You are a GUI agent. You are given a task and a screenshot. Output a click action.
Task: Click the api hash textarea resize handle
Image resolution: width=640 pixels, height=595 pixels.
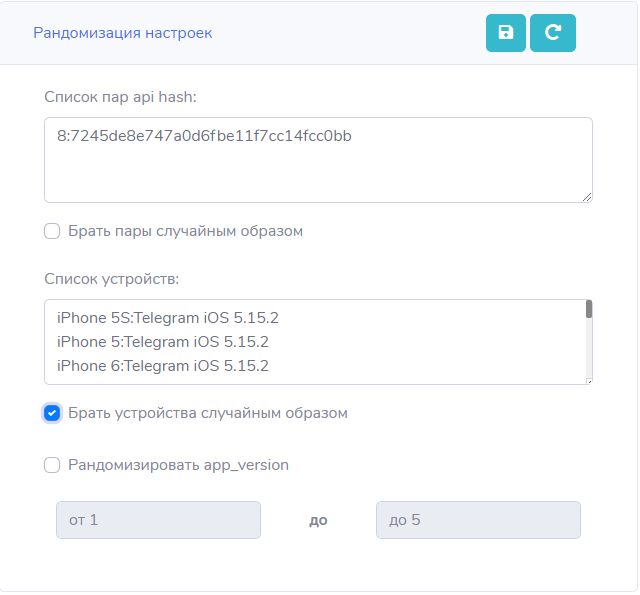tap(587, 197)
